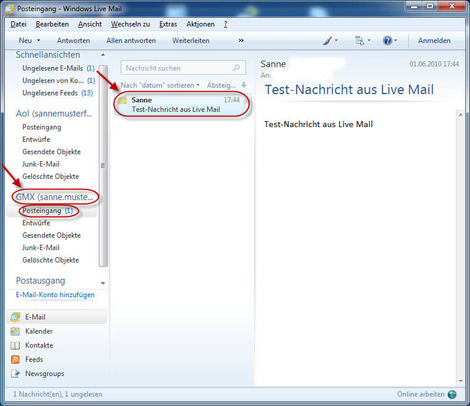Select the GMX account header

point(54,197)
